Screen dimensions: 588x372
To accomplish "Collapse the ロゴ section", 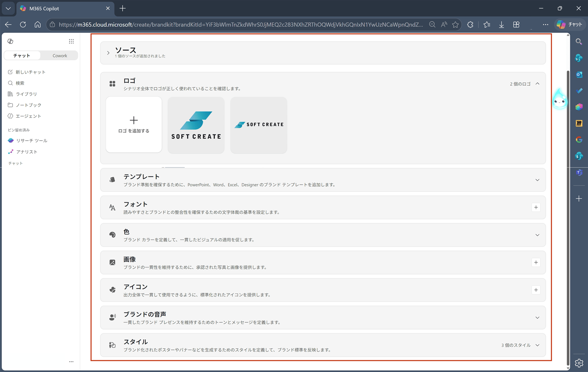I will pos(537,84).
